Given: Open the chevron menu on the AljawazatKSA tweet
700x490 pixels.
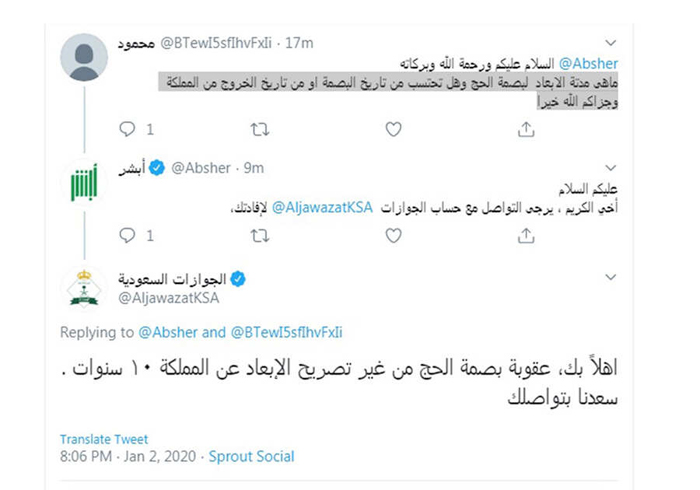Looking at the screenshot, I should 610,277.
